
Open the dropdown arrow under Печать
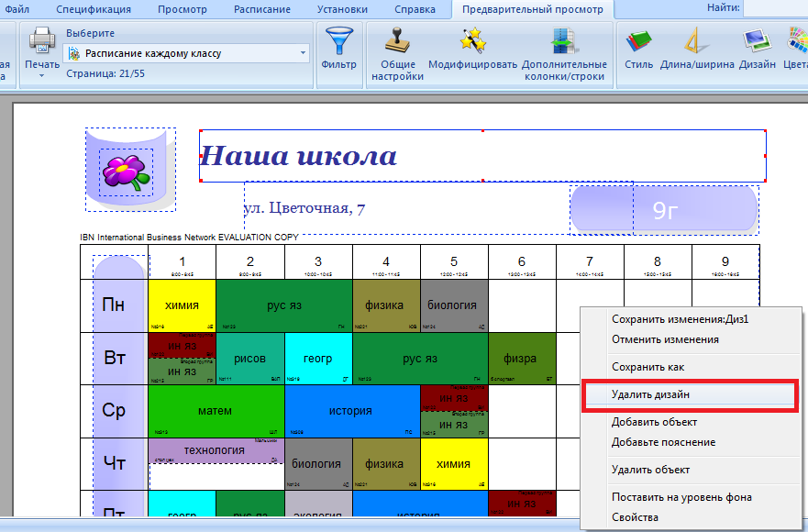42,76
